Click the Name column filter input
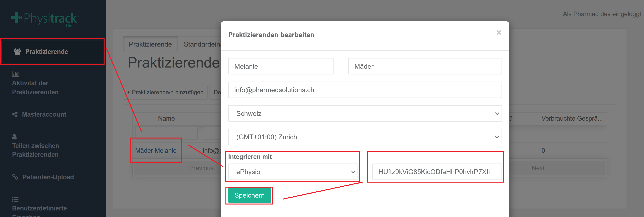Screen dimensions: 644x217 pos(166,133)
